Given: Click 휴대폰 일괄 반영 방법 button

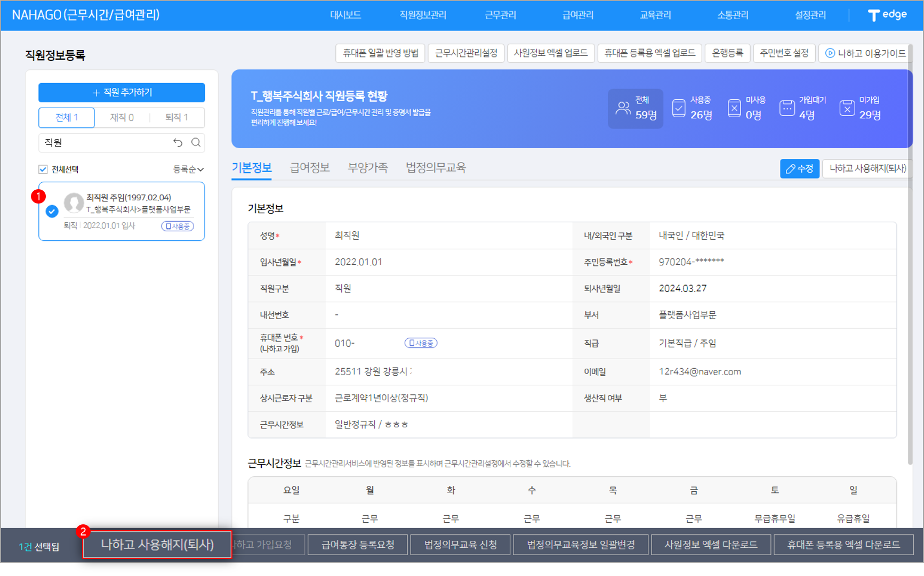Looking at the screenshot, I should 380,53.
